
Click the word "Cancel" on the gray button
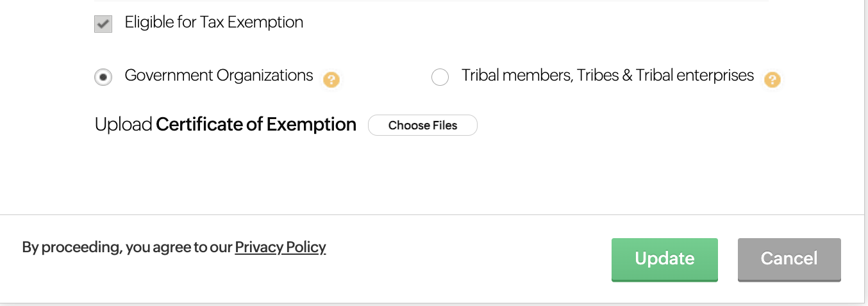(x=789, y=259)
